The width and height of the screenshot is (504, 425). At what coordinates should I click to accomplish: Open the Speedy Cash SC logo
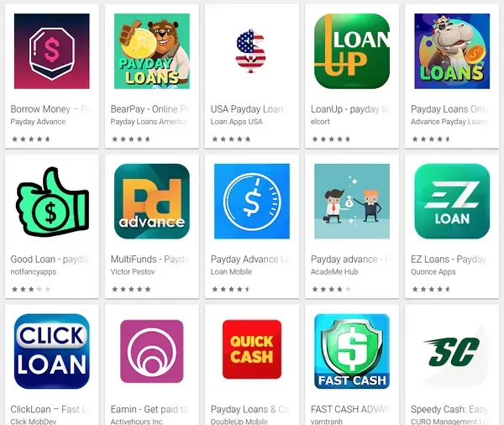click(452, 352)
